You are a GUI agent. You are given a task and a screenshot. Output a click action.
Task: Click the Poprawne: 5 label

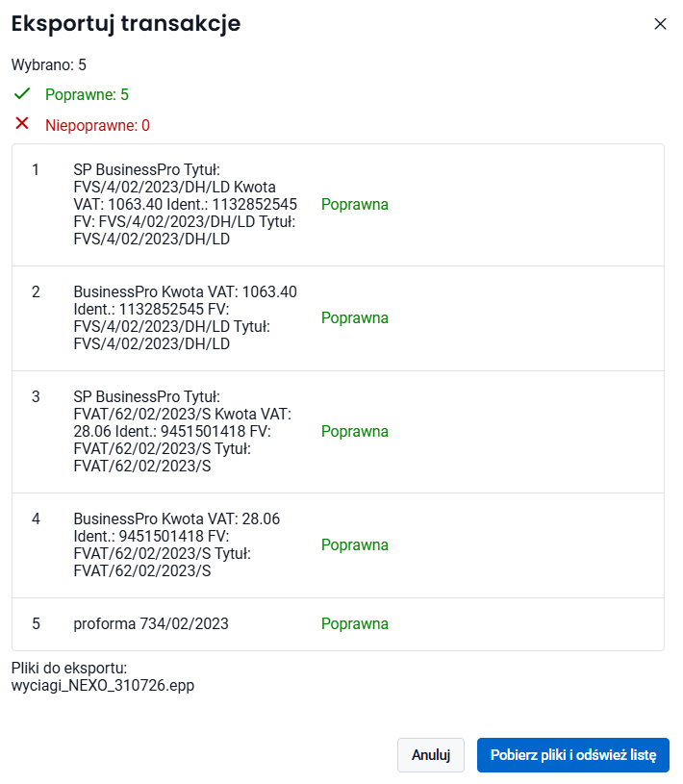[x=87, y=94]
